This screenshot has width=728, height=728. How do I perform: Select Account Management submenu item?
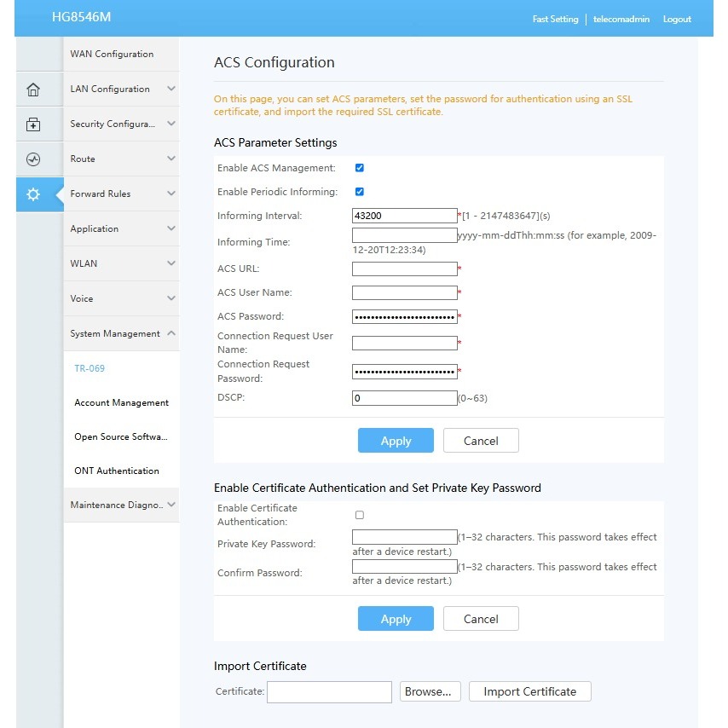point(121,403)
